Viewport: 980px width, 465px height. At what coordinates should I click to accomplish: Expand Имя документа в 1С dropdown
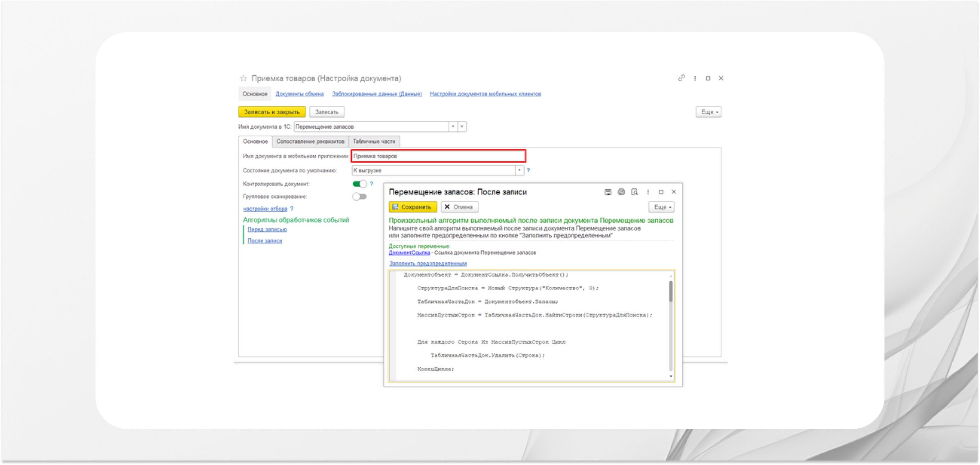pos(453,127)
